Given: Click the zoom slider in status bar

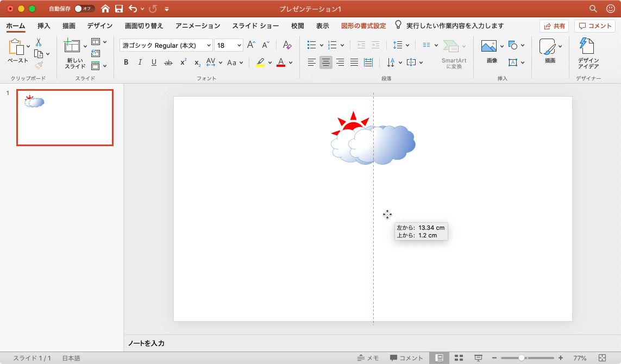Looking at the screenshot, I should (522, 358).
